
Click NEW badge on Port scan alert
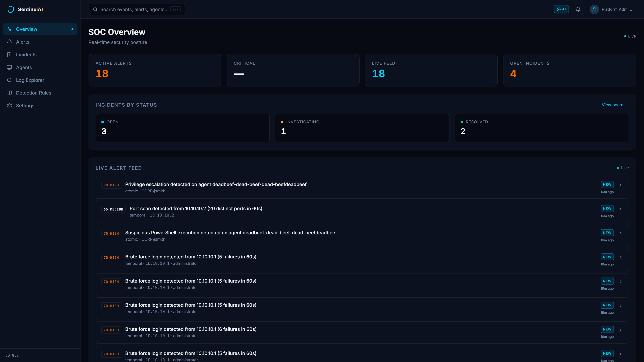[607, 209]
